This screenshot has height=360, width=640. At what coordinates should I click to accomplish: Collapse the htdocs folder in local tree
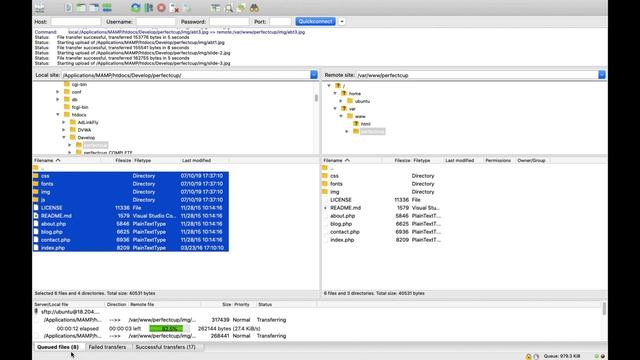[58, 115]
